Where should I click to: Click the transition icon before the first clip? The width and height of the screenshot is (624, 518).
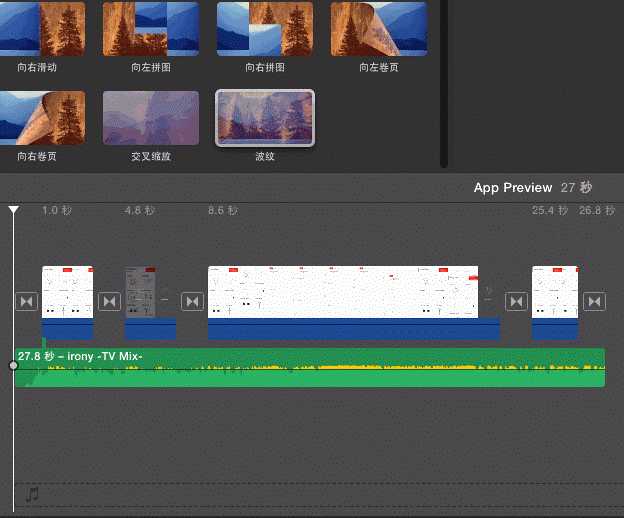(x=27, y=302)
